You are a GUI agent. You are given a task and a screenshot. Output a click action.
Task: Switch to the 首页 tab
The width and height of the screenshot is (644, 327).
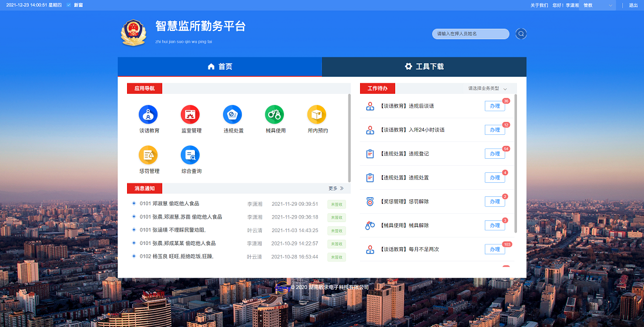click(x=220, y=67)
